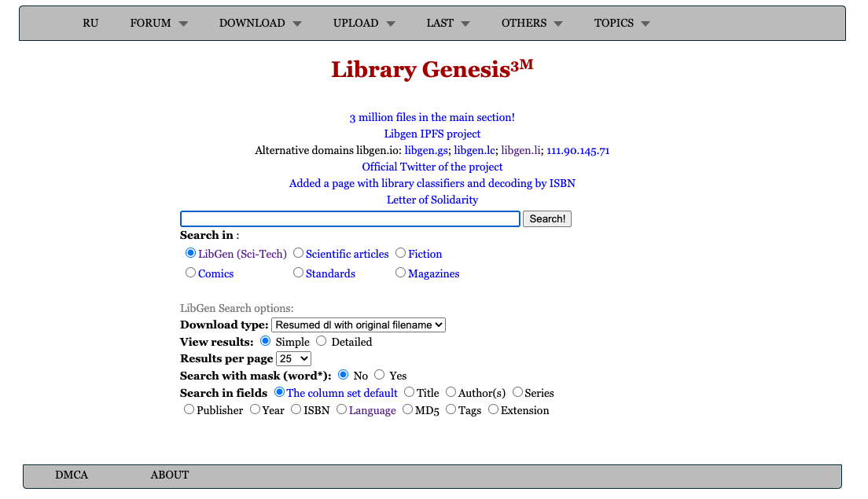The width and height of the screenshot is (868, 499).
Task: Expand the LAST dropdown arrow
Action: (x=465, y=24)
